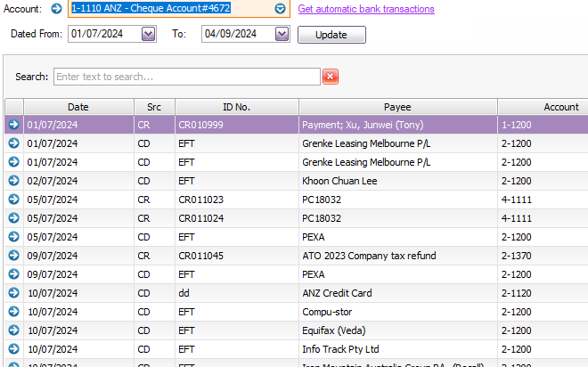Open detail arrow for ATO 2023 tax refund
The image size is (588, 367).
[x=14, y=256]
